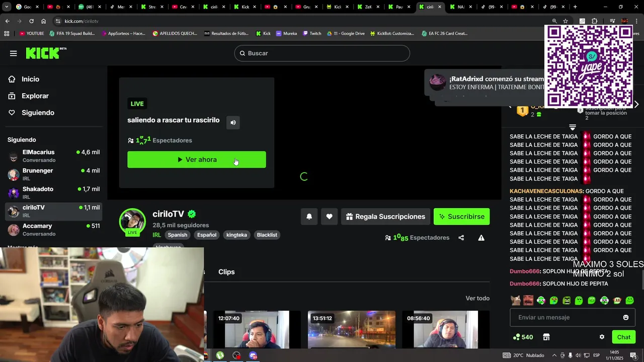Click Regala Suscripciones button

click(385, 217)
